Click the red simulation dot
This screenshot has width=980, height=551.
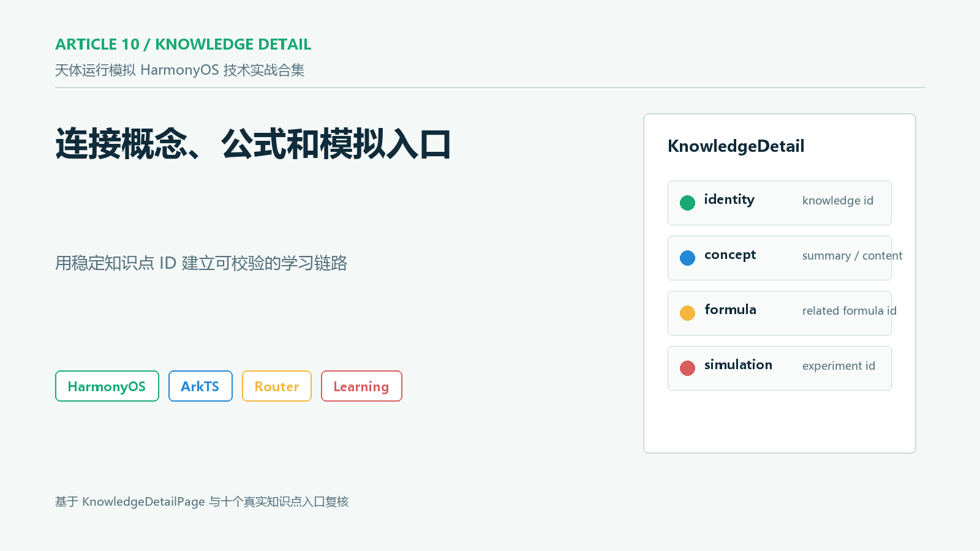[x=687, y=368]
